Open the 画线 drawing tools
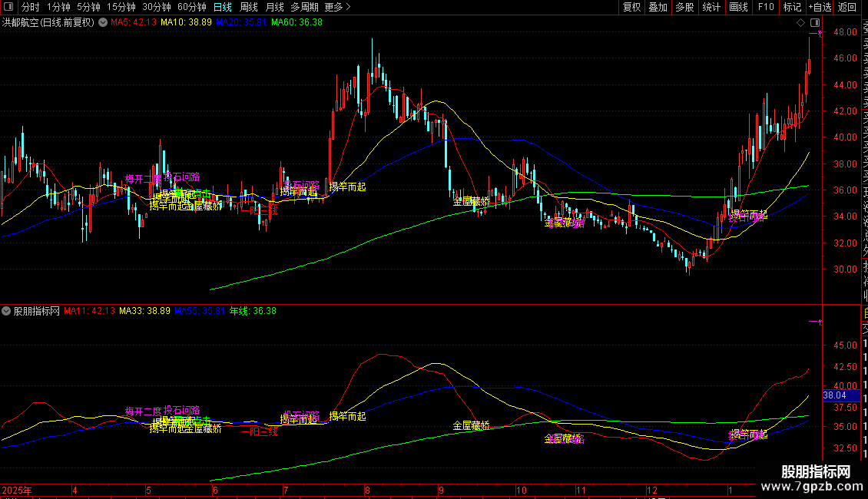This screenshot has width=868, height=499. (x=738, y=7)
